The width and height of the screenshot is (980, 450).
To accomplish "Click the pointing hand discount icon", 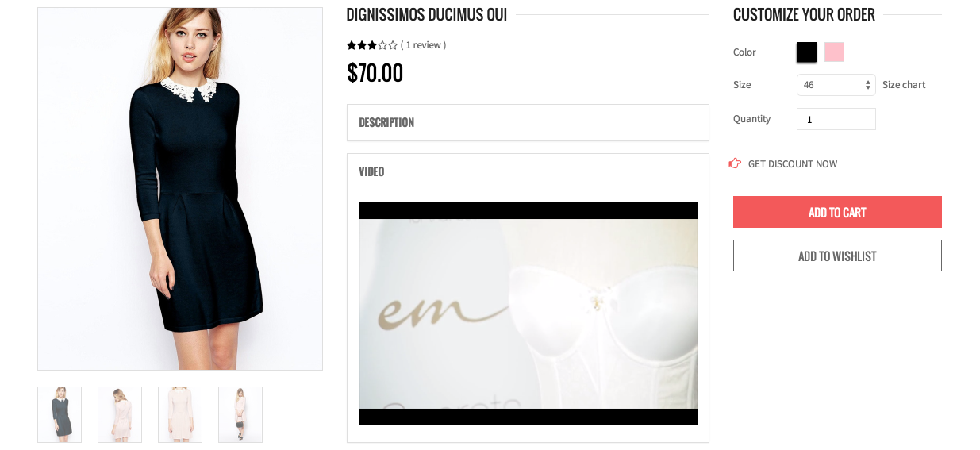I will pos(735,163).
